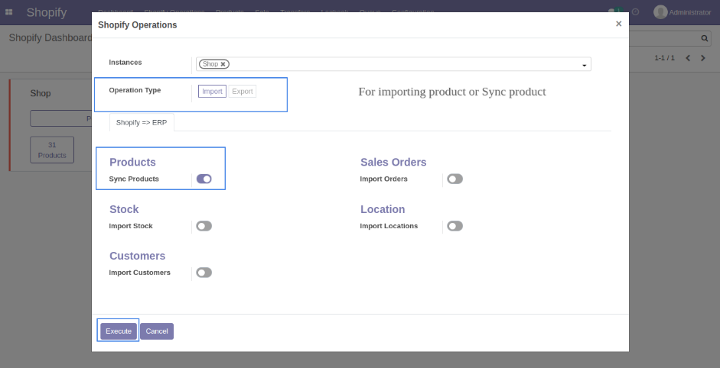Select the Import operation type

pyautogui.click(x=212, y=91)
